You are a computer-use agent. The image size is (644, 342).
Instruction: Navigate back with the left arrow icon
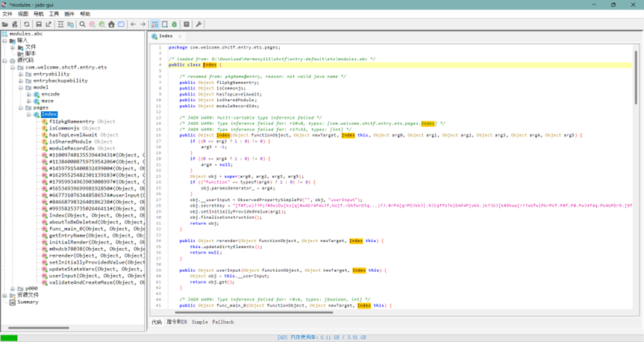(x=133, y=24)
